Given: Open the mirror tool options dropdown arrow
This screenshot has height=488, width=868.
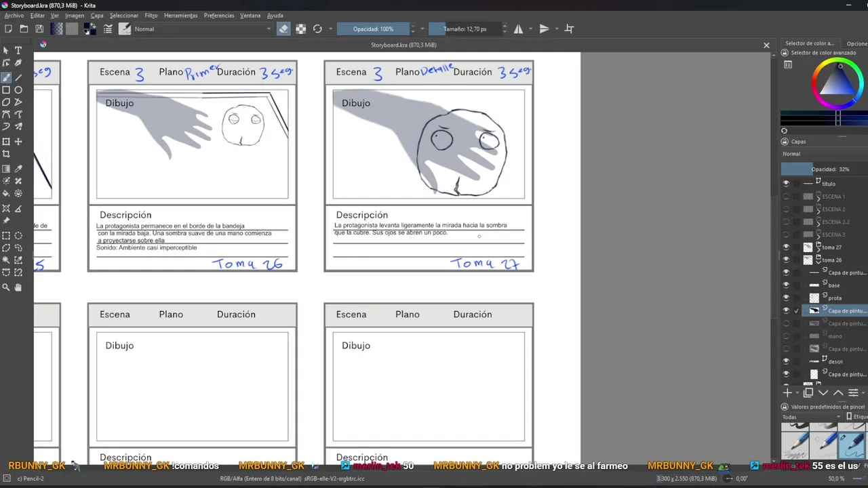Looking at the screenshot, I should 530,28.
